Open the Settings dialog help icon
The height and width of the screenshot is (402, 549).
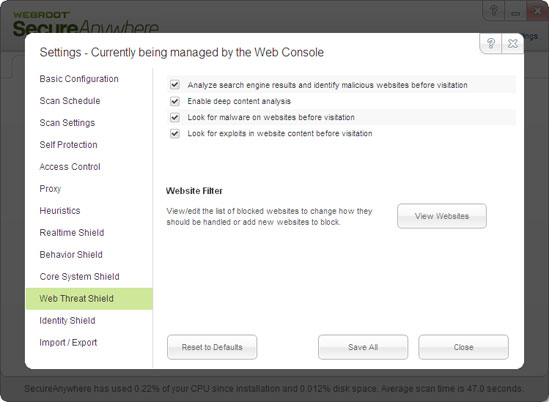tap(491, 43)
